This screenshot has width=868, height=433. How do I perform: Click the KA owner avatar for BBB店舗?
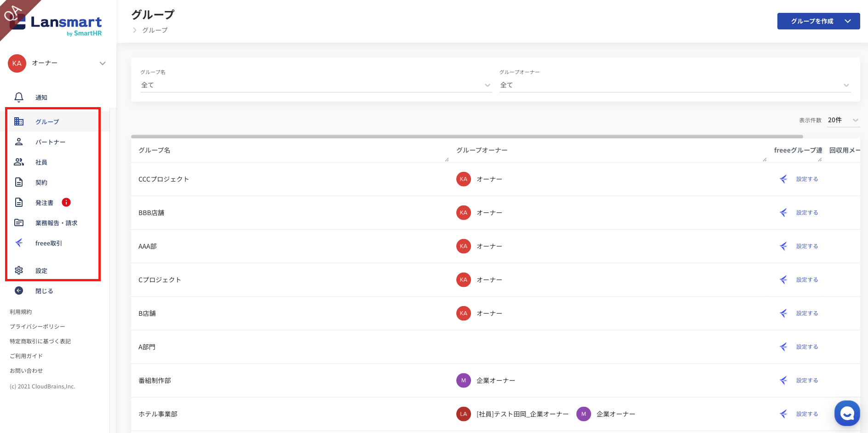tap(463, 213)
